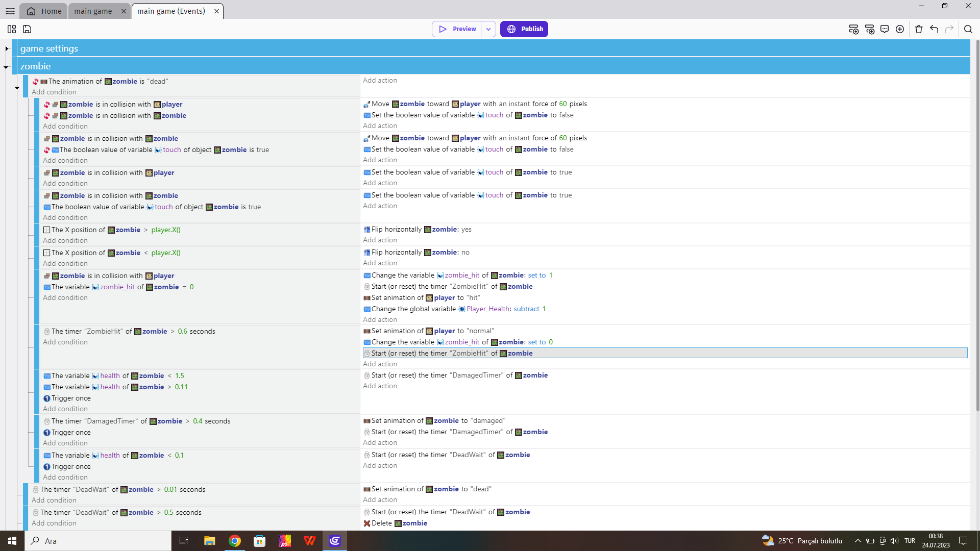This screenshot has height=551, width=980.
Task: Select the highlighted ZombieHit timer reset action
Action: coord(665,353)
